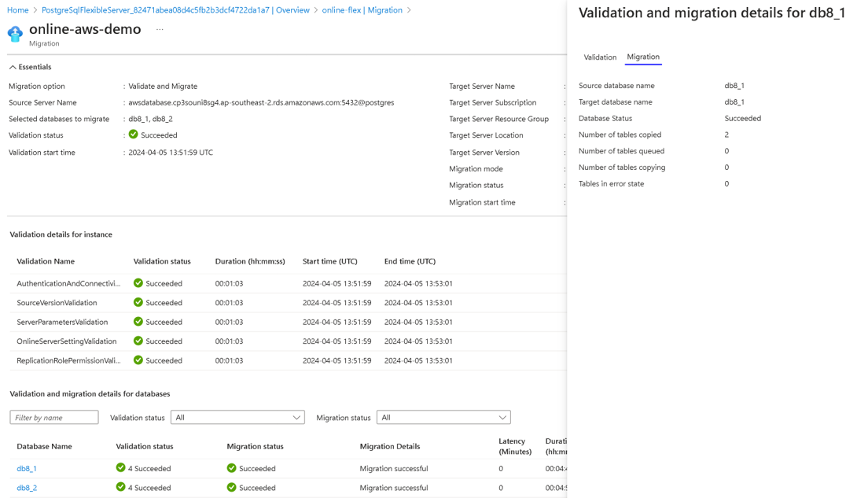Click db8_2 migration status check icon
868x498 pixels.
pos(231,488)
